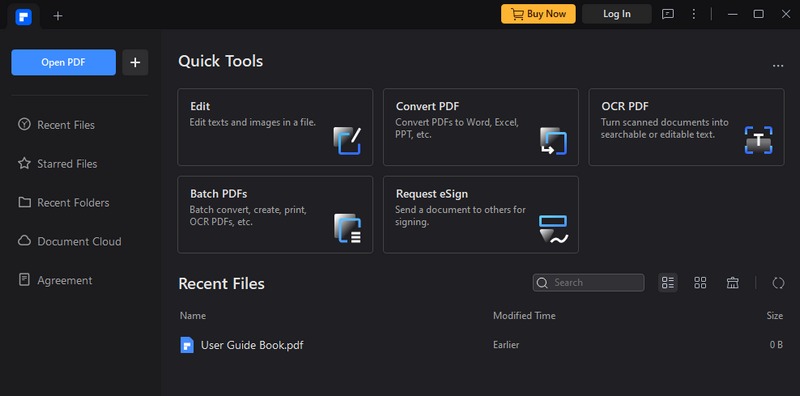
Task: Sort by the Name column header
Action: (x=193, y=316)
